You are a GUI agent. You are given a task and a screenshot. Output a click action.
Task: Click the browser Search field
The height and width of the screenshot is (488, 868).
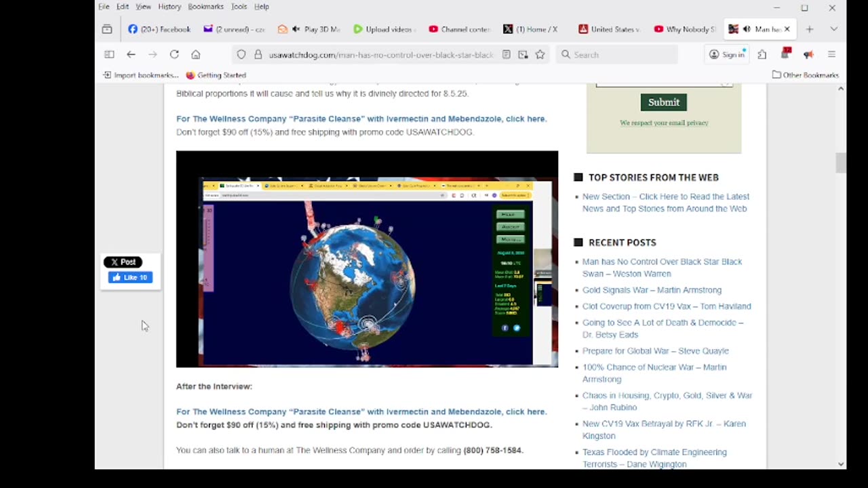pyautogui.click(x=616, y=55)
